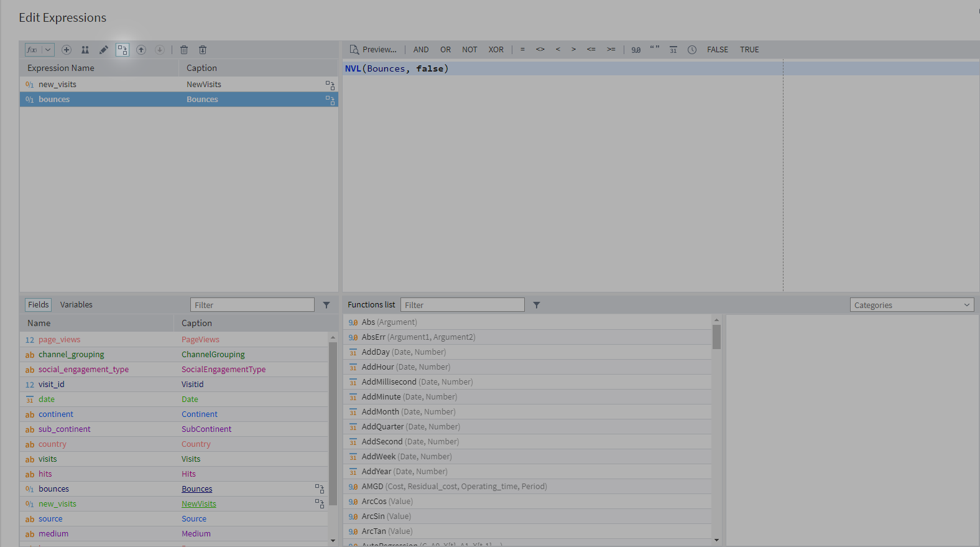Select the bounces expression row
980x547 pixels.
tap(179, 100)
